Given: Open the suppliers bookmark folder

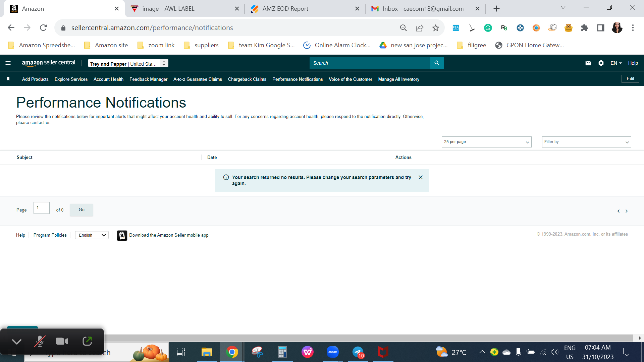Looking at the screenshot, I should point(201,45).
